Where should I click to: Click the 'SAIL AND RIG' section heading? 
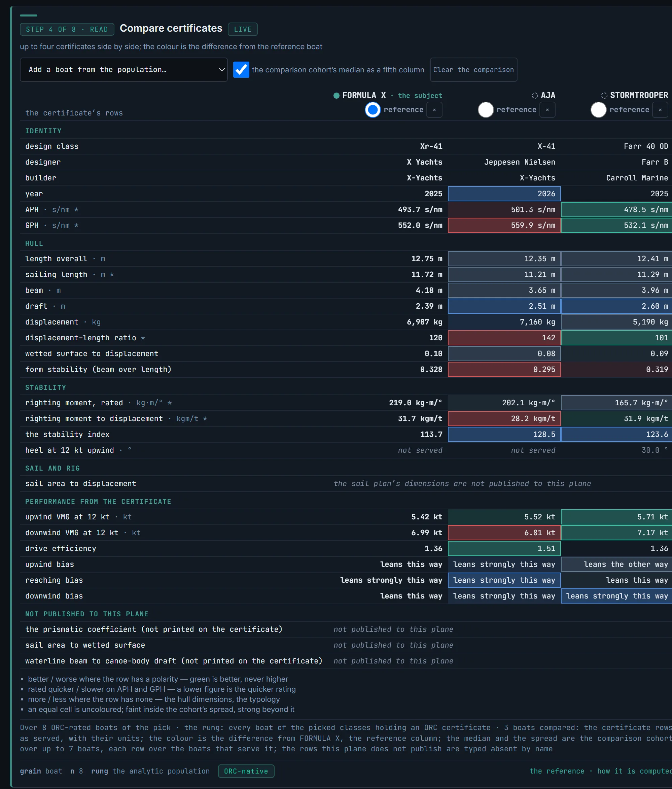click(52, 468)
